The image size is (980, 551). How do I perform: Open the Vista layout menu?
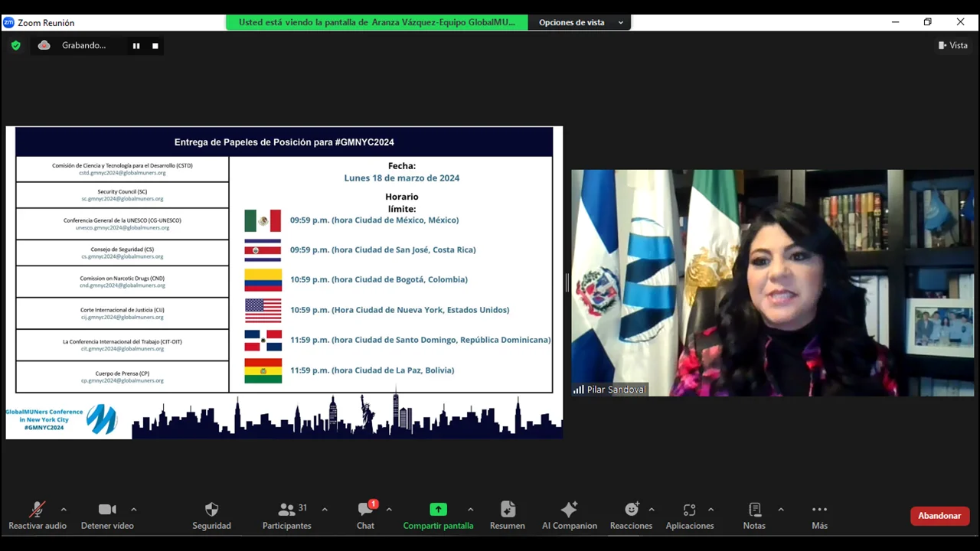tap(953, 45)
